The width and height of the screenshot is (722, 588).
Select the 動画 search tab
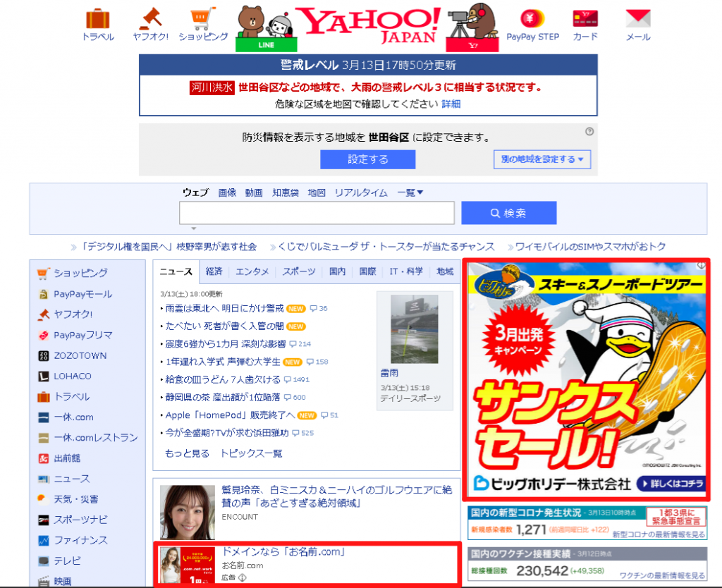254,192
